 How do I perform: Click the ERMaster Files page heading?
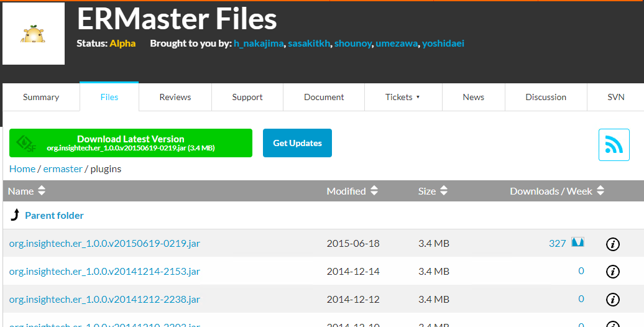177,19
